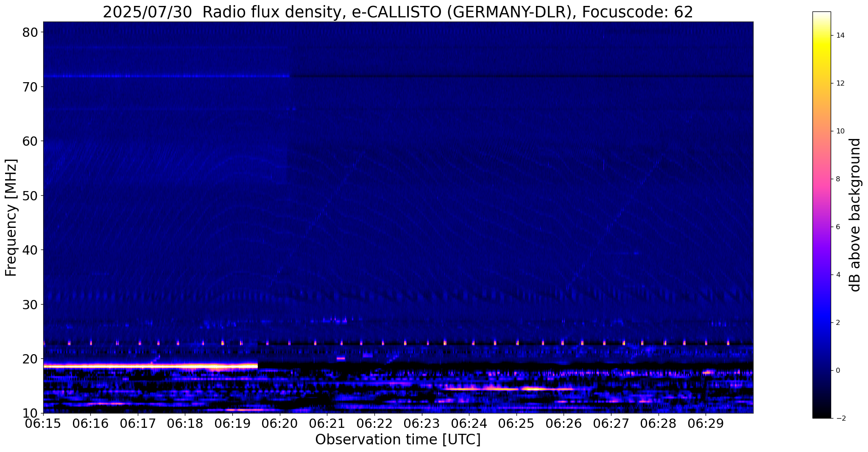The image size is (868, 452).
Task: Click the bright yellow band near 18.5 MHz
Action: (151, 366)
